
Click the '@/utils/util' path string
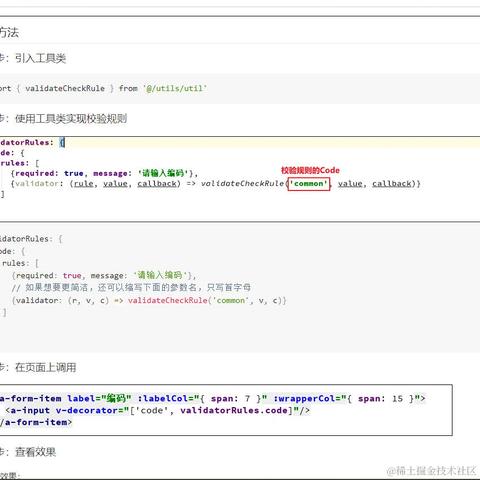coord(175,88)
